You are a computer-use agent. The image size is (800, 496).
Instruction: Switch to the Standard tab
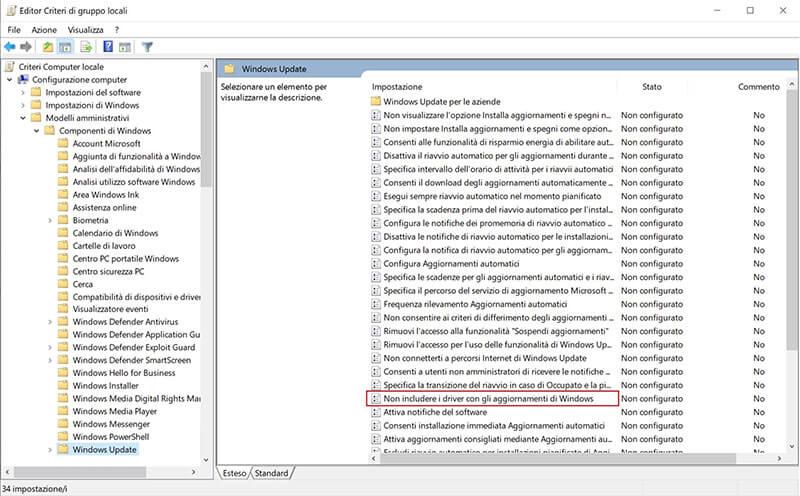(x=271, y=473)
